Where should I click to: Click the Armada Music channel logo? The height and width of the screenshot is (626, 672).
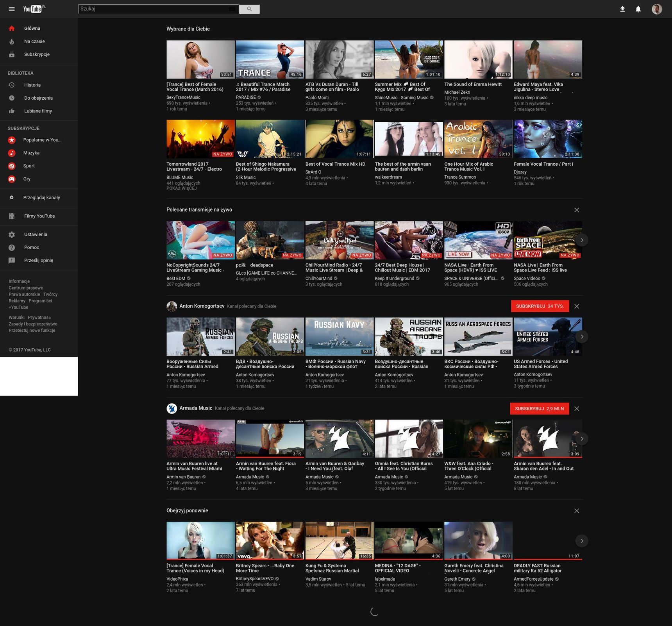[172, 408]
